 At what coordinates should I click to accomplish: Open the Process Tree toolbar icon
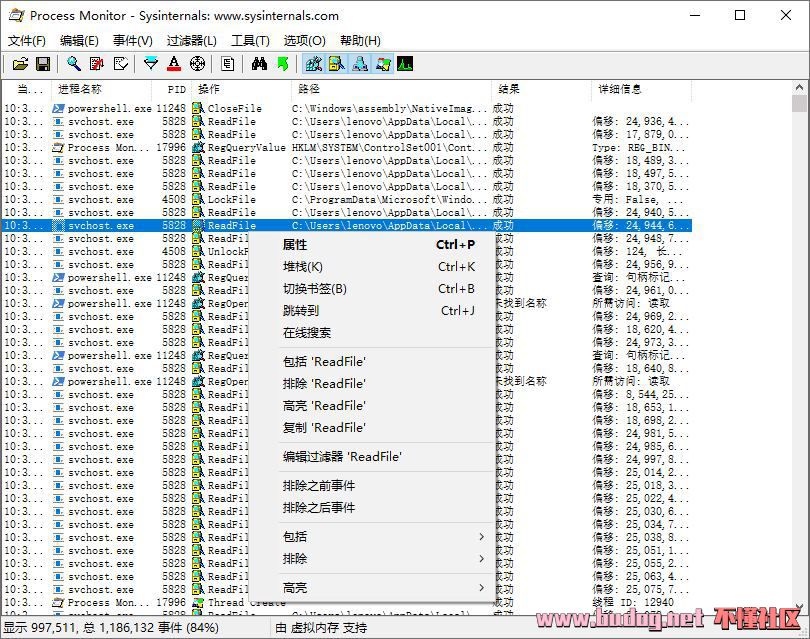pyautogui.click(x=227, y=64)
